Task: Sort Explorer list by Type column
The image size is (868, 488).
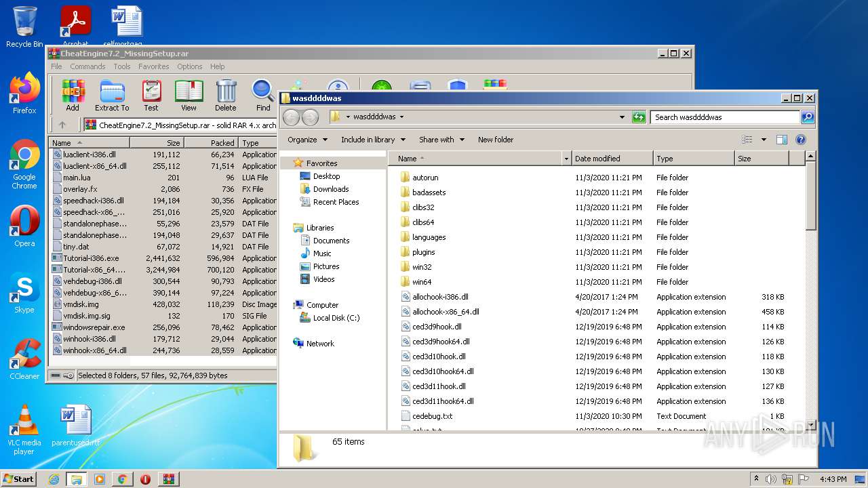Action: coord(694,159)
